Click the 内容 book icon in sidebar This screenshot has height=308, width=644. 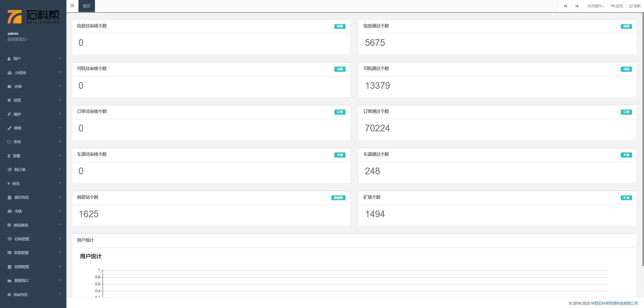tap(10, 86)
